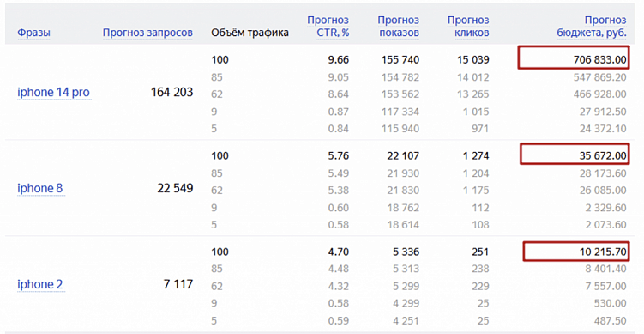Click the clicks forecast value 1 274
The width and height of the screenshot is (644, 334).
tap(476, 155)
